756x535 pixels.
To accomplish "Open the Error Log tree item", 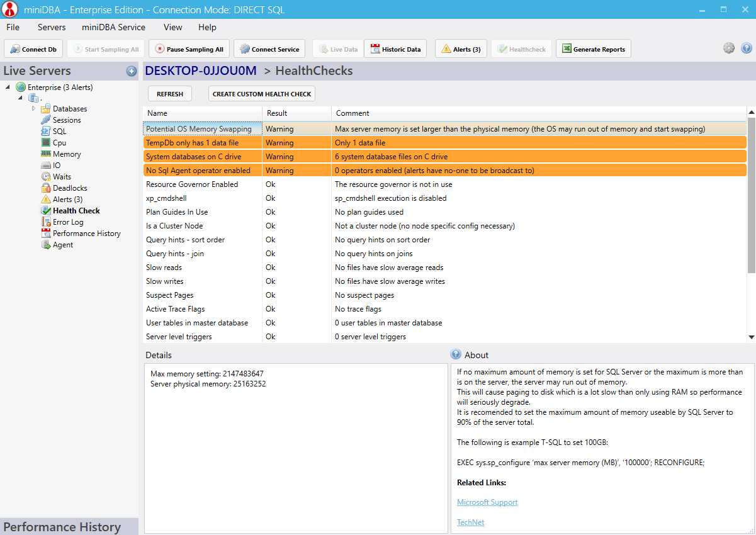I will tap(68, 222).
